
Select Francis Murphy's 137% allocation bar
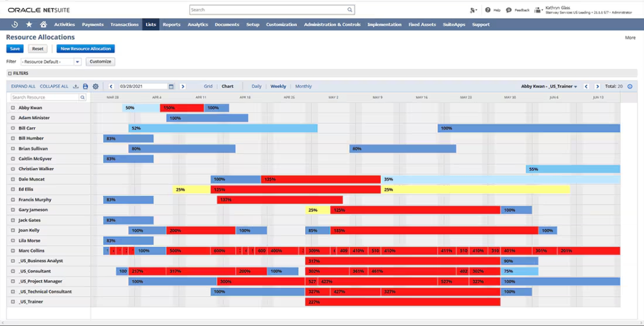click(280, 200)
